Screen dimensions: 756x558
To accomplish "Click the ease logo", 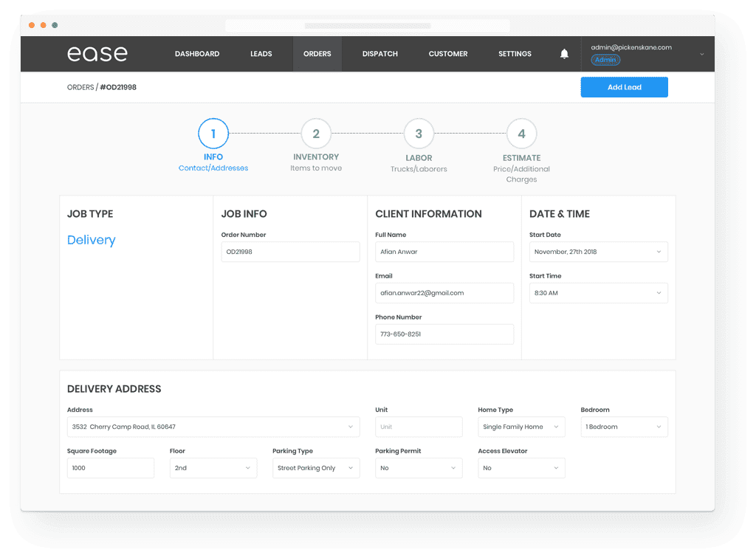I will pos(97,53).
